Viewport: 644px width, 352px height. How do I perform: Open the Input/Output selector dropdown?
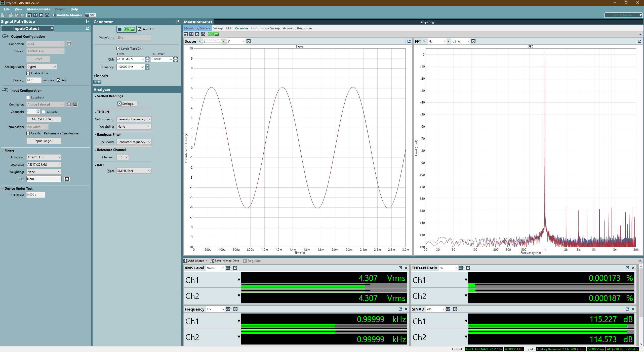click(28, 28)
